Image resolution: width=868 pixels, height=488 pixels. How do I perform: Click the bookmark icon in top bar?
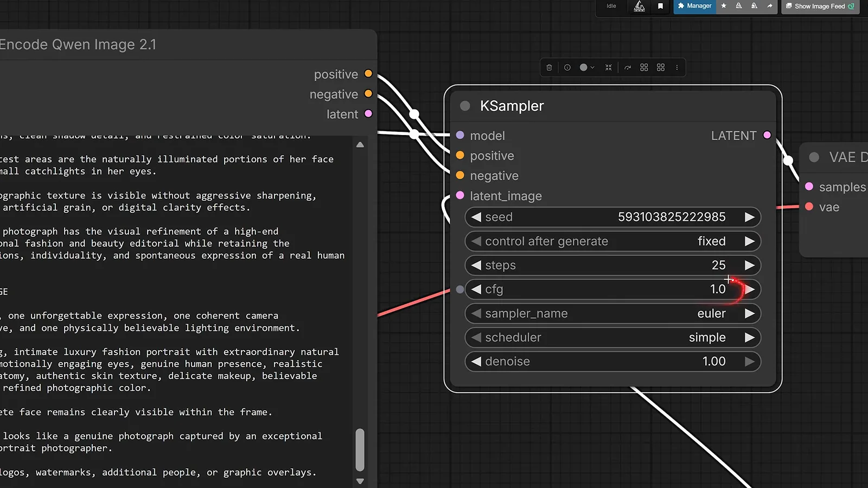tap(660, 6)
